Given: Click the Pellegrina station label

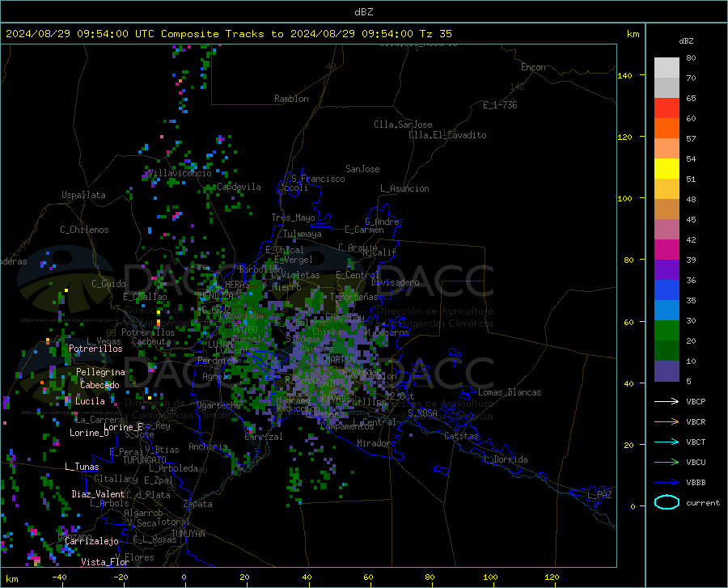Looking at the screenshot, I should [x=101, y=372].
